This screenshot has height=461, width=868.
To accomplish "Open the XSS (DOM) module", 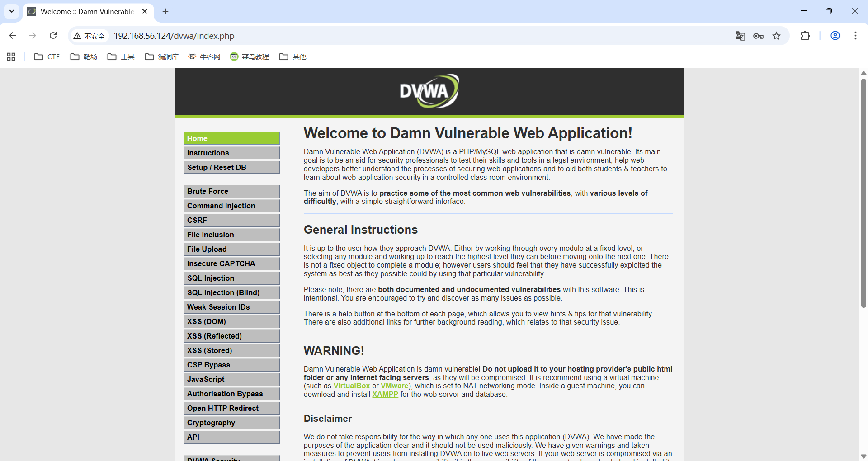I will pyautogui.click(x=232, y=321).
